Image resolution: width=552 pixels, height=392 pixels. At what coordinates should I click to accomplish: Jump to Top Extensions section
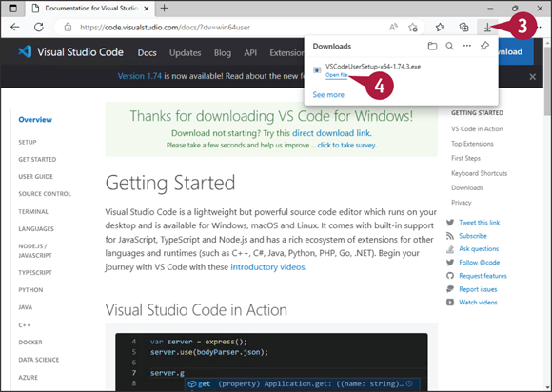[x=472, y=144]
